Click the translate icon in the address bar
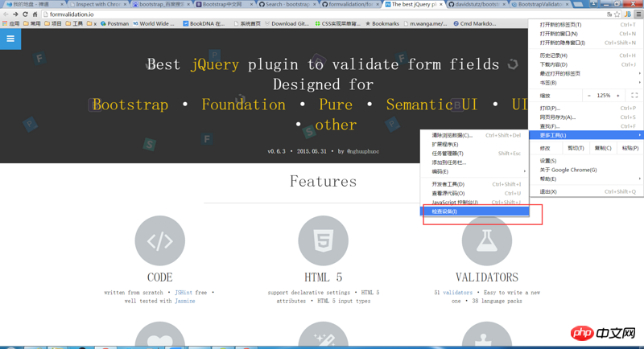 click(x=609, y=14)
